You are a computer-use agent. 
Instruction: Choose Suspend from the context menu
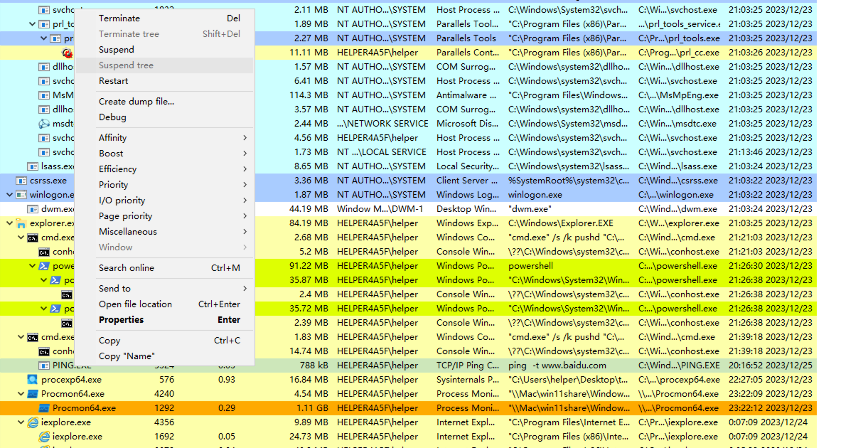pyautogui.click(x=165, y=49)
